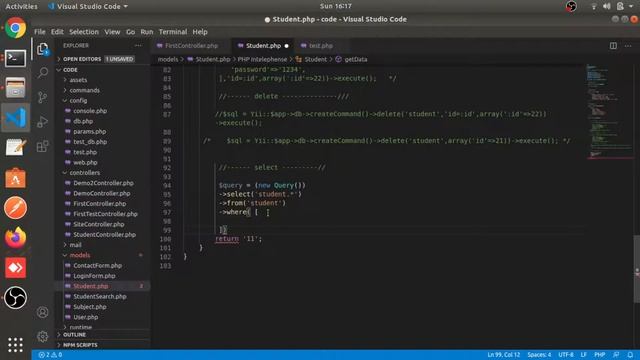This screenshot has width=640, height=360.
Task: Click the Visual Studio Code dock icon
Action: [16, 118]
